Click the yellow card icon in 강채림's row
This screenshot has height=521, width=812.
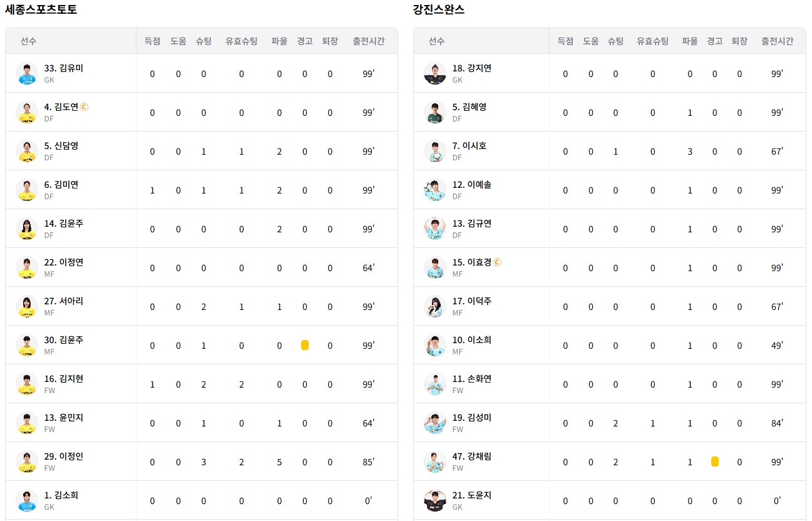coord(715,462)
